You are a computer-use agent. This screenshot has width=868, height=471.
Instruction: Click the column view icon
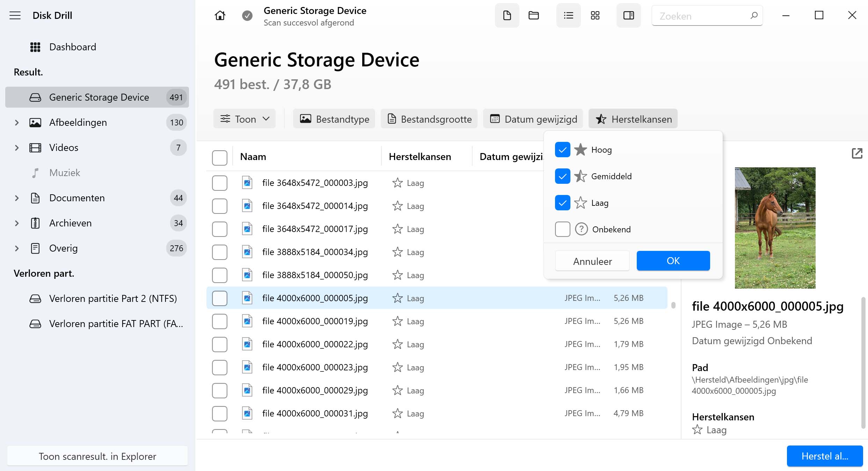click(x=628, y=16)
